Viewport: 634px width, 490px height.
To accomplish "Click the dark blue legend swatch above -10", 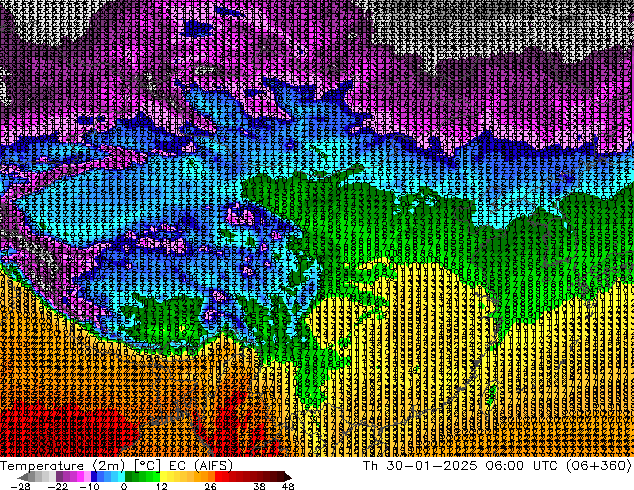I will (94, 477).
